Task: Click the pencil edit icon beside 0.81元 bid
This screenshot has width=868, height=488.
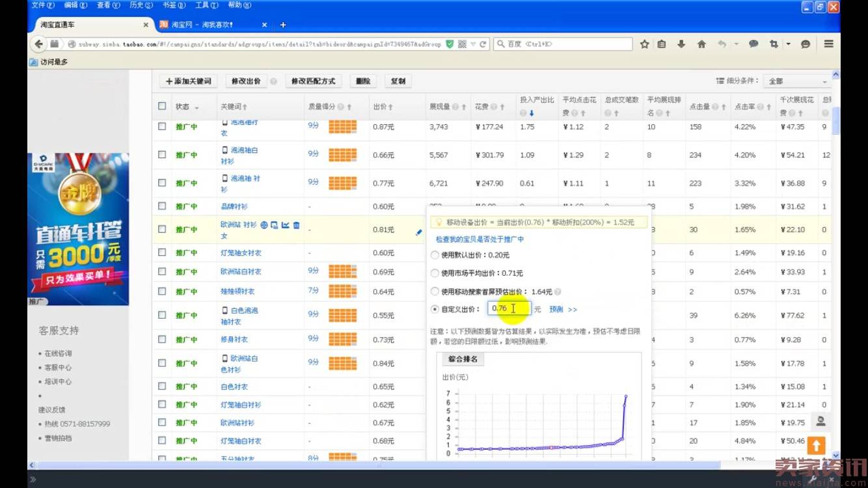Action: (x=418, y=232)
